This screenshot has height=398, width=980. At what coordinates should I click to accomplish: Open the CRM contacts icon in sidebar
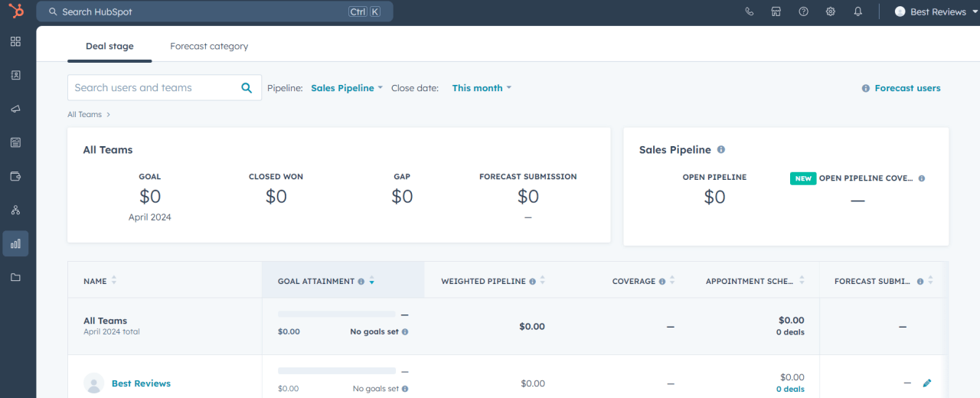tap(15, 75)
